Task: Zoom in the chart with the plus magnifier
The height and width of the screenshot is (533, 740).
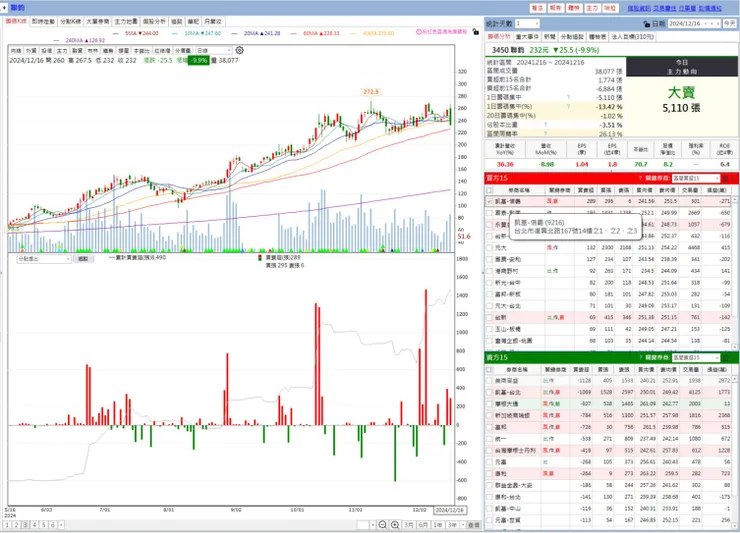Action: click(x=395, y=525)
